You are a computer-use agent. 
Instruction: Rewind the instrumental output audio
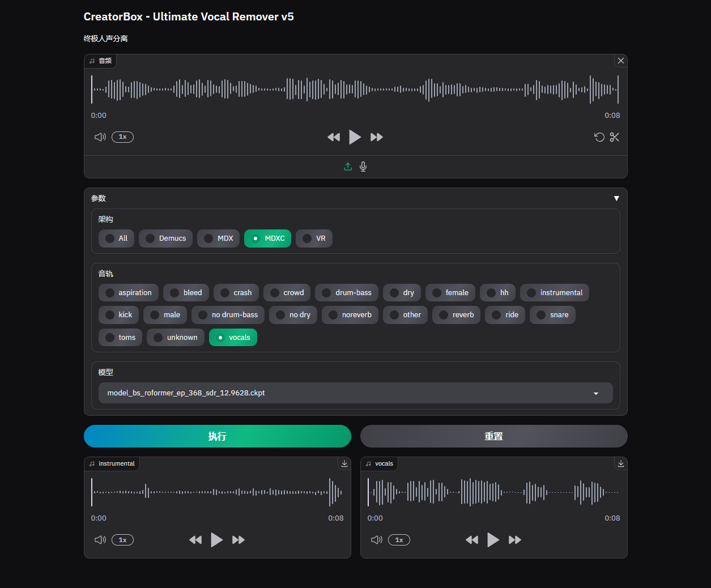click(195, 540)
